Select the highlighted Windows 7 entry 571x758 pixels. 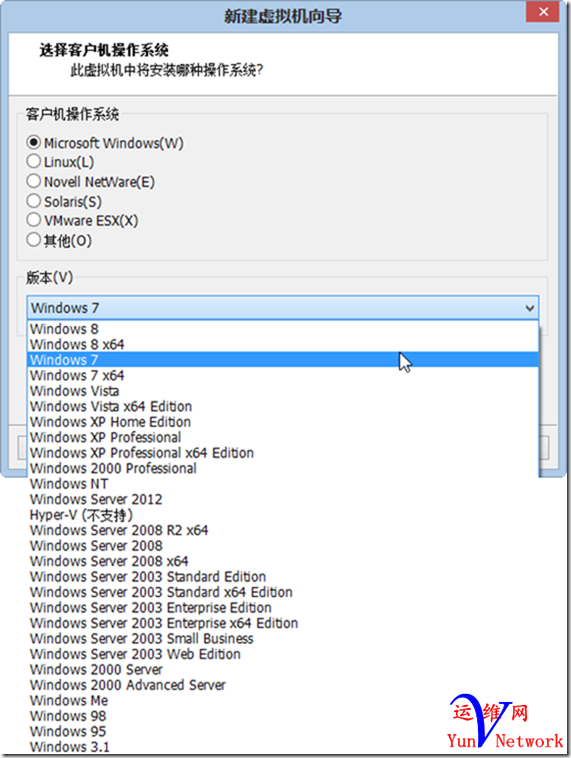tap(283, 360)
